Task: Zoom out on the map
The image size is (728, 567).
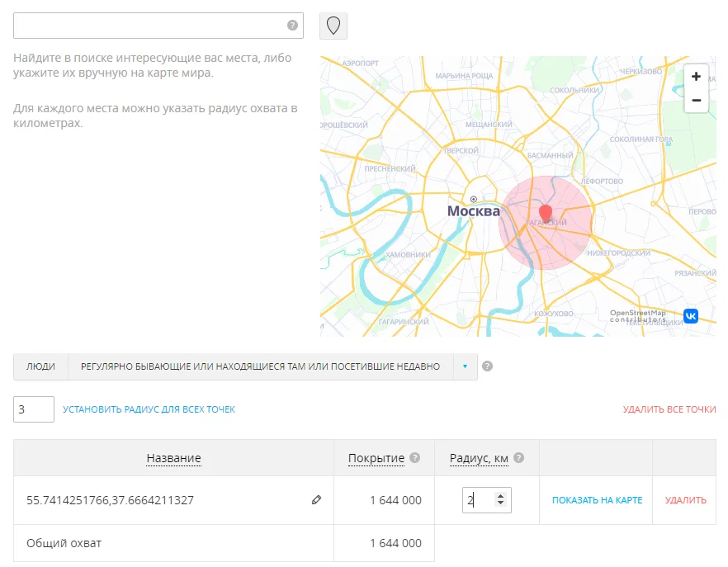Action: pyautogui.click(x=696, y=100)
